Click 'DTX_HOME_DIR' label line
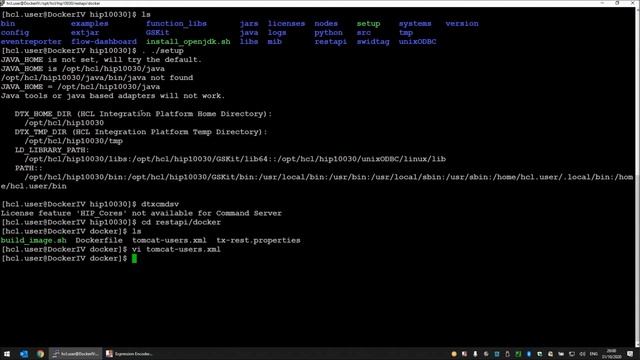 [x=144, y=114]
